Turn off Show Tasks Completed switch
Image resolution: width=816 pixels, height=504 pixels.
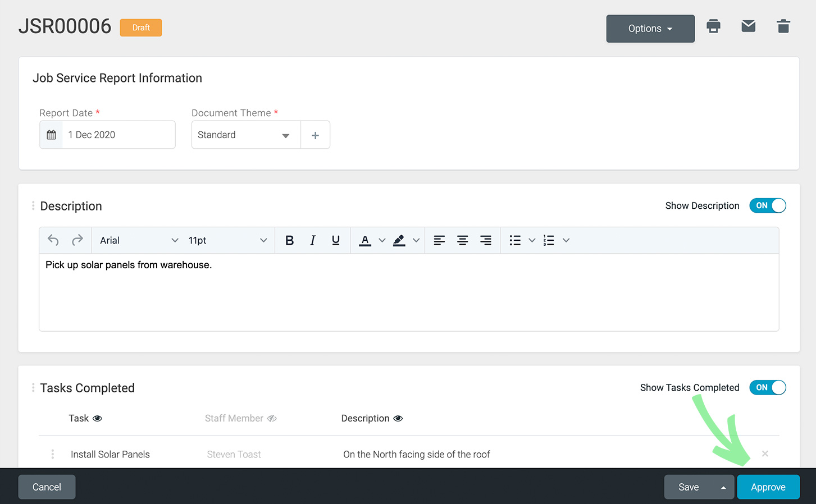[767, 387]
